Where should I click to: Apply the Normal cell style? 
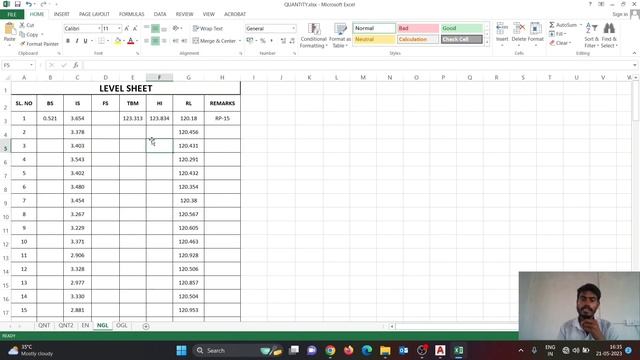click(x=374, y=28)
